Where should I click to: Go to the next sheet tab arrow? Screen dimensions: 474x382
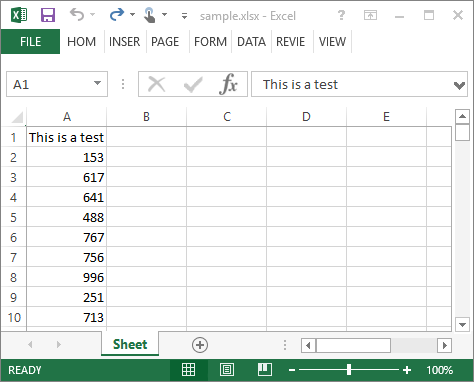(59, 345)
